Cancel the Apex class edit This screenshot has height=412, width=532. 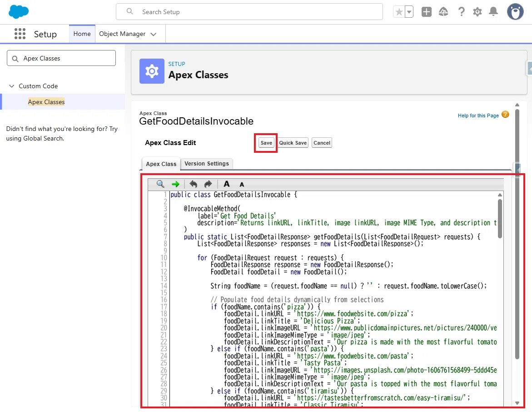pyautogui.click(x=322, y=143)
